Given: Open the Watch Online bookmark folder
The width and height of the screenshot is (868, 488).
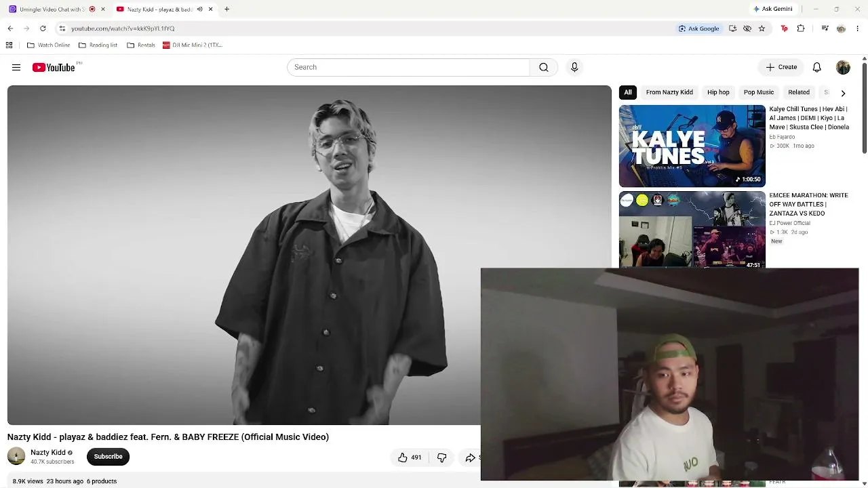Looking at the screenshot, I should (49, 45).
